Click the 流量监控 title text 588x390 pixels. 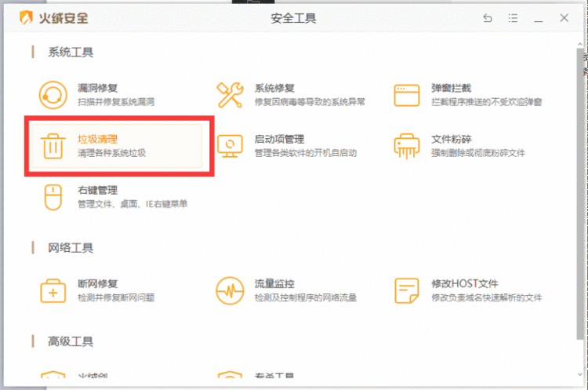(274, 283)
